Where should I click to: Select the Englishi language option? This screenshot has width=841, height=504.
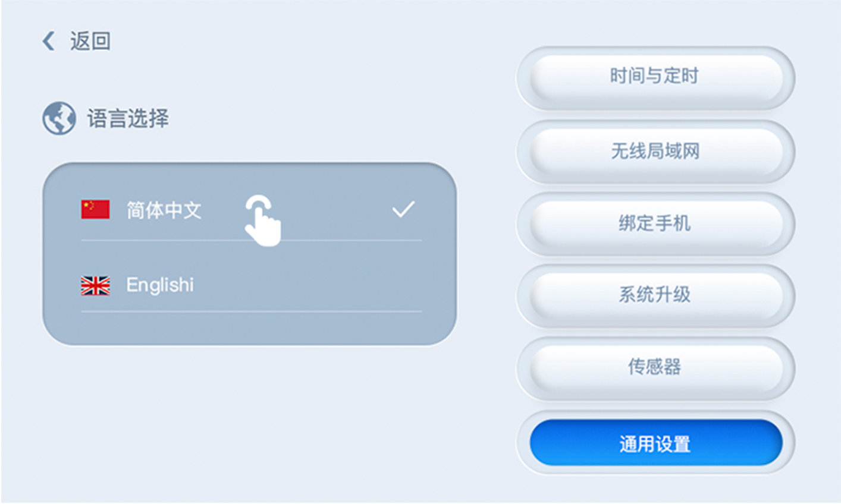(252, 285)
